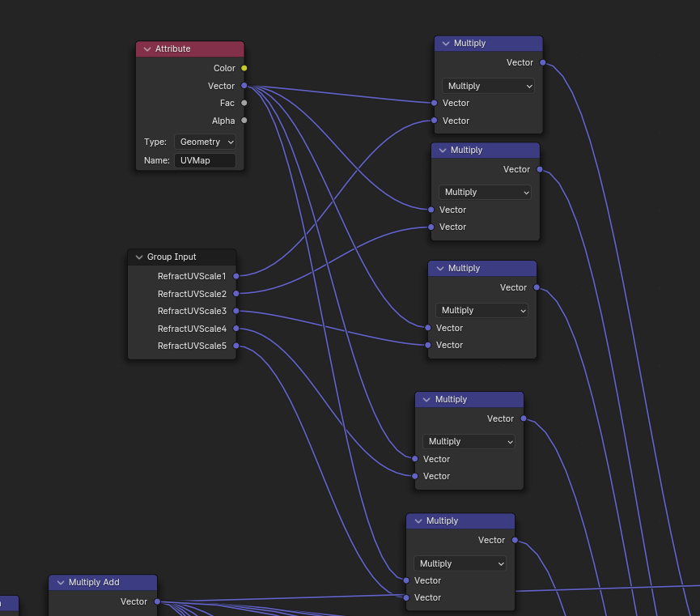Viewport: 700px width, 616px height.
Task: Click the yellow Color output socket on Attribute node
Action: 244,68
